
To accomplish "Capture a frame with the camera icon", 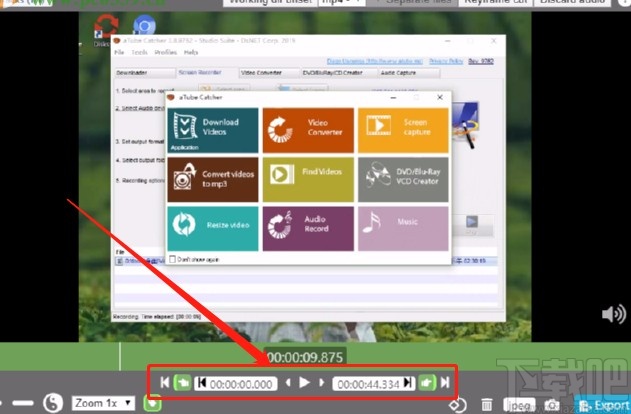I will click(552, 405).
